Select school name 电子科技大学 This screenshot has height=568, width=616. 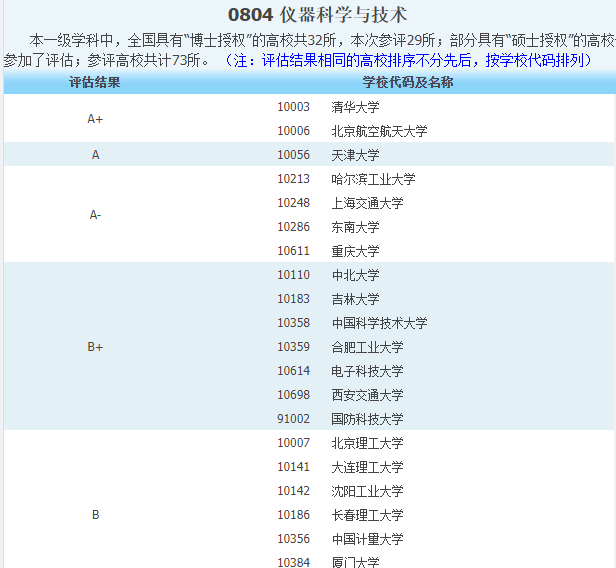pos(367,371)
